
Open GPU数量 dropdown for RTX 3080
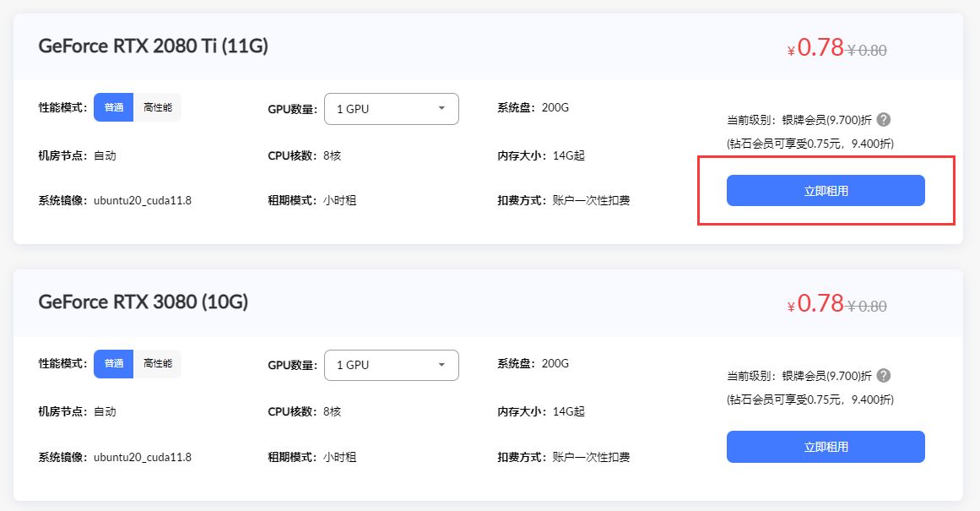(392, 365)
